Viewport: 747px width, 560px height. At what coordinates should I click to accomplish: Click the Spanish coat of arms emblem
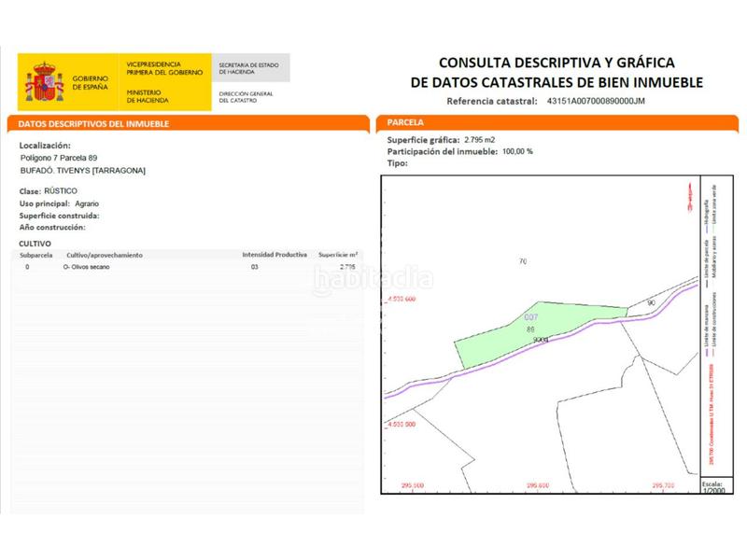pos(45,82)
